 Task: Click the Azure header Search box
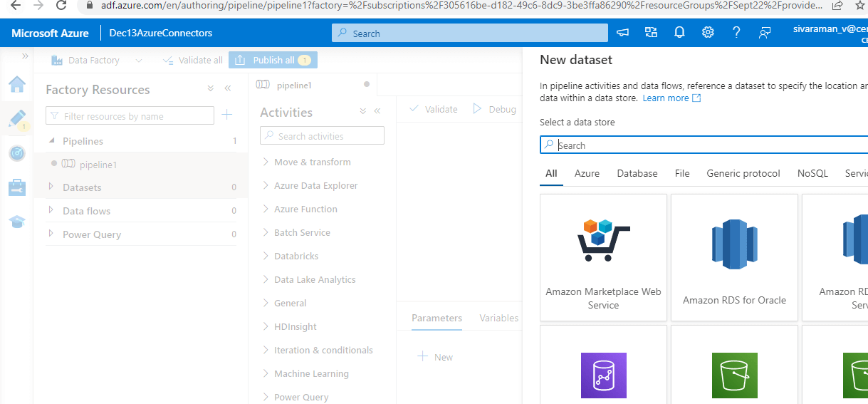[470, 33]
